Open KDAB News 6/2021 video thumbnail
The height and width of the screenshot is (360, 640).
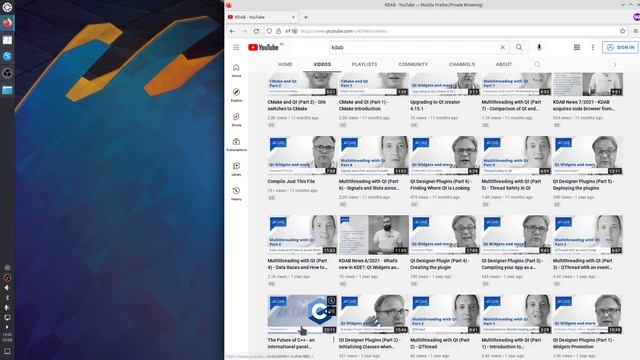click(373, 235)
